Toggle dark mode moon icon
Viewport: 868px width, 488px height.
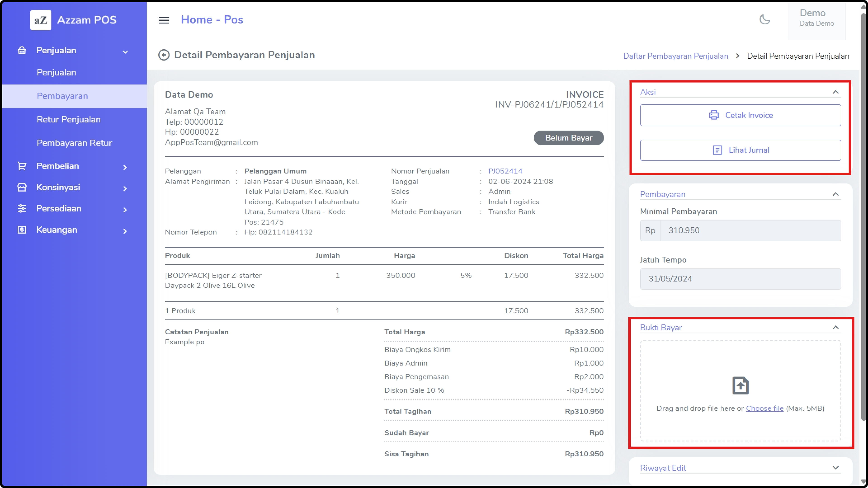pyautogui.click(x=764, y=19)
